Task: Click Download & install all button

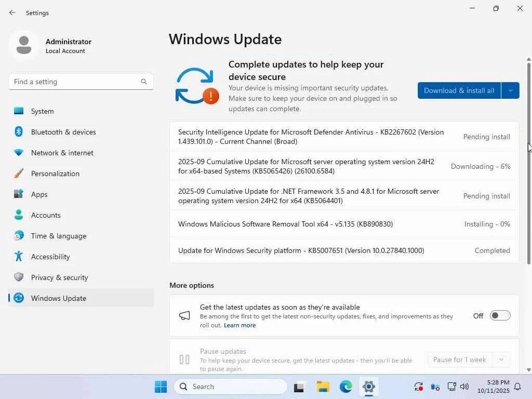Action: (x=459, y=90)
